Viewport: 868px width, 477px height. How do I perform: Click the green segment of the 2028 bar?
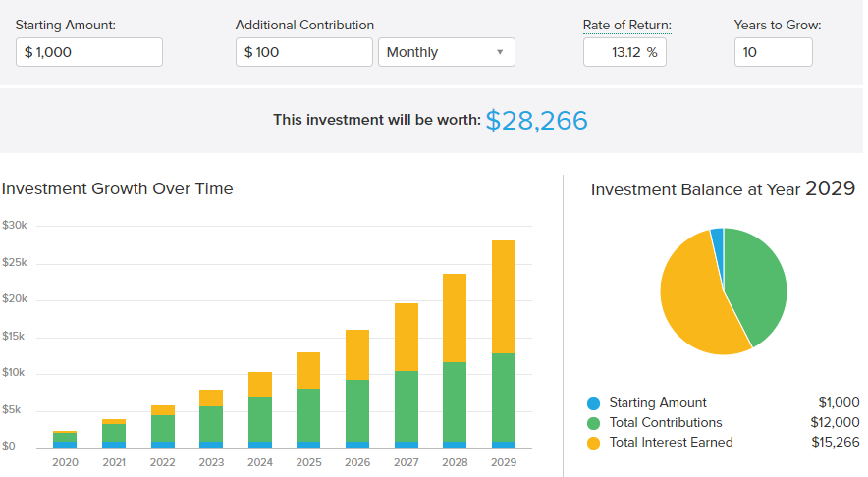click(x=455, y=402)
